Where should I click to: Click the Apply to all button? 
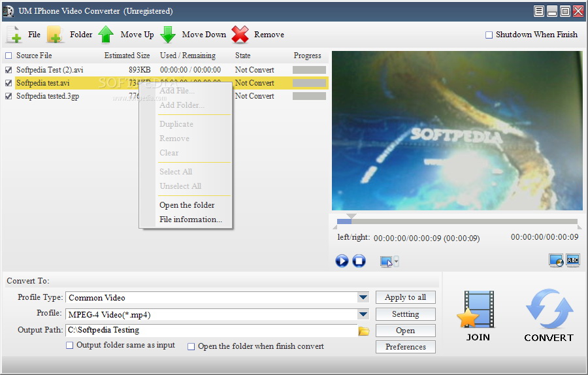click(x=405, y=297)
